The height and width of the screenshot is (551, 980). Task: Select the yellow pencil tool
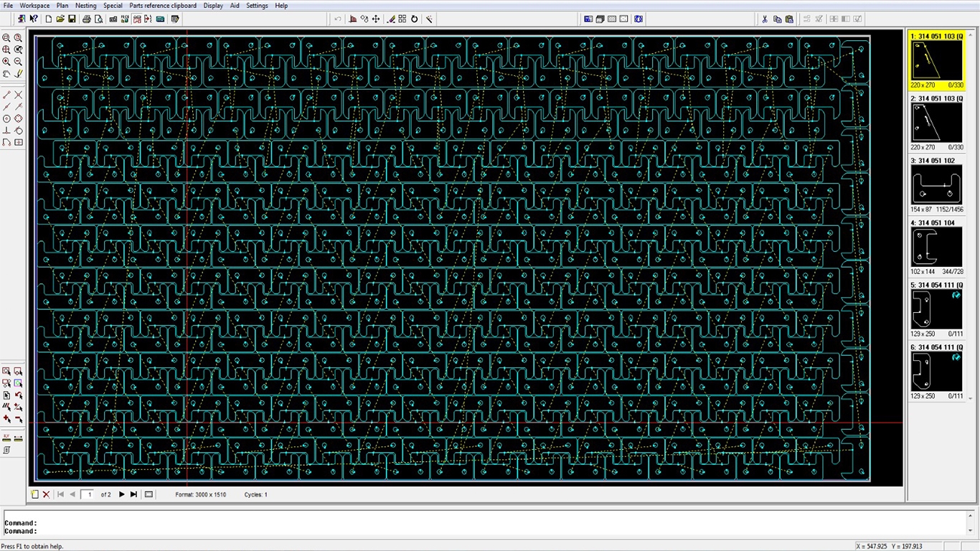tap(19, 73)
